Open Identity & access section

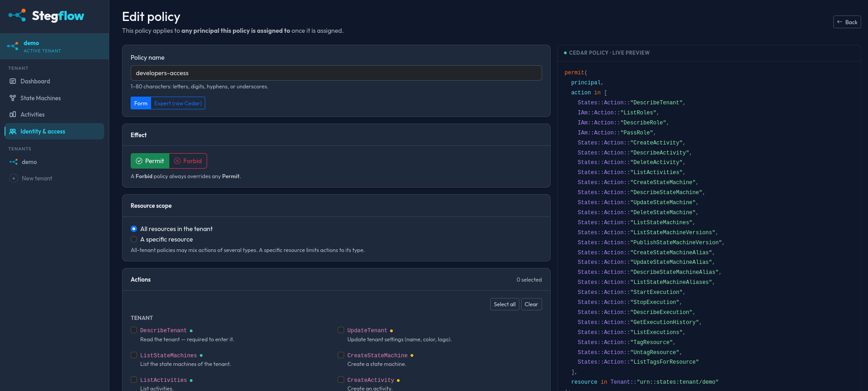click(54, 131)
